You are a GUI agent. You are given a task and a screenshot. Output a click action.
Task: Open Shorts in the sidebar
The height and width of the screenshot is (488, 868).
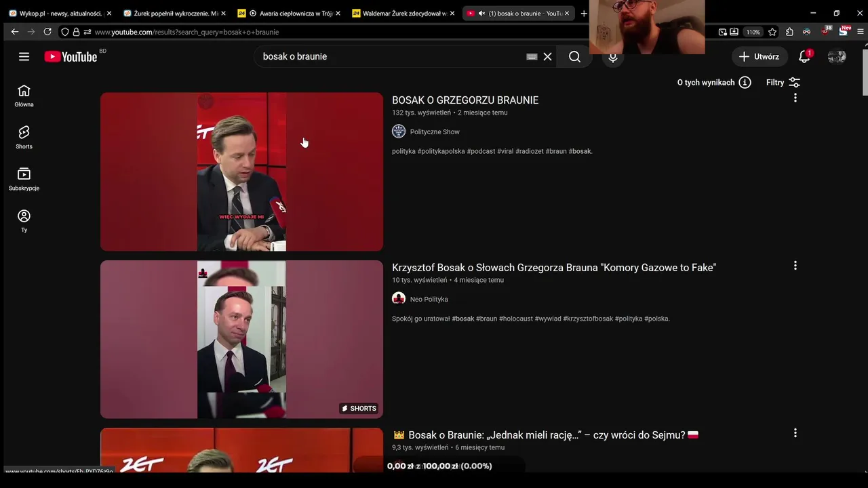[x=24, y=138]
